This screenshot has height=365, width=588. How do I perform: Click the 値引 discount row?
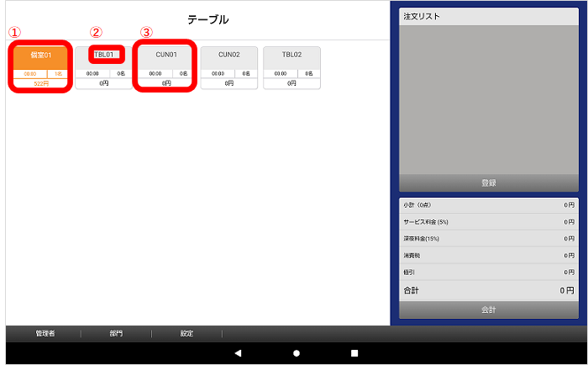[x=488, y=272]
